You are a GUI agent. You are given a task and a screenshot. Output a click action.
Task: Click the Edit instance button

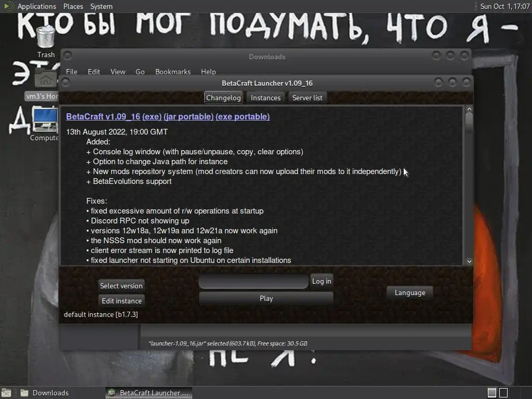(122, 301)
